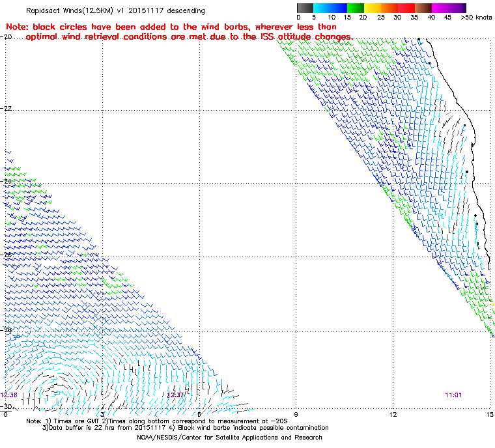Click the green 15-20 knots color band
Viewport: 495px width, 448px height.
pyautogui.click(x=356, y=8)
